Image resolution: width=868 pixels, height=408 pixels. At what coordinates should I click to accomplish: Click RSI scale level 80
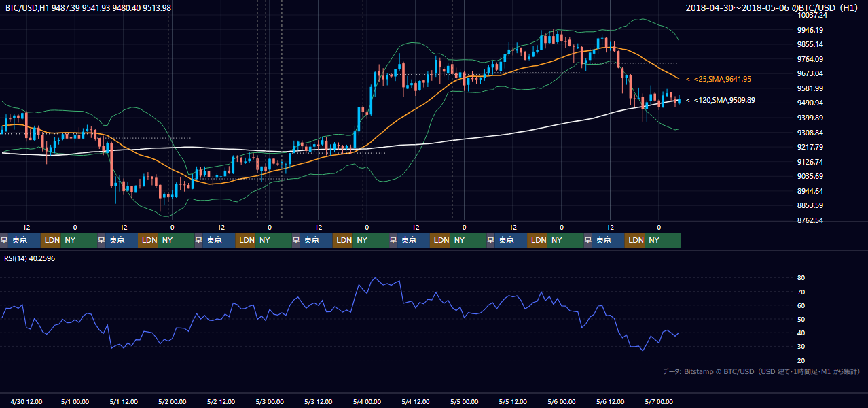801,278
